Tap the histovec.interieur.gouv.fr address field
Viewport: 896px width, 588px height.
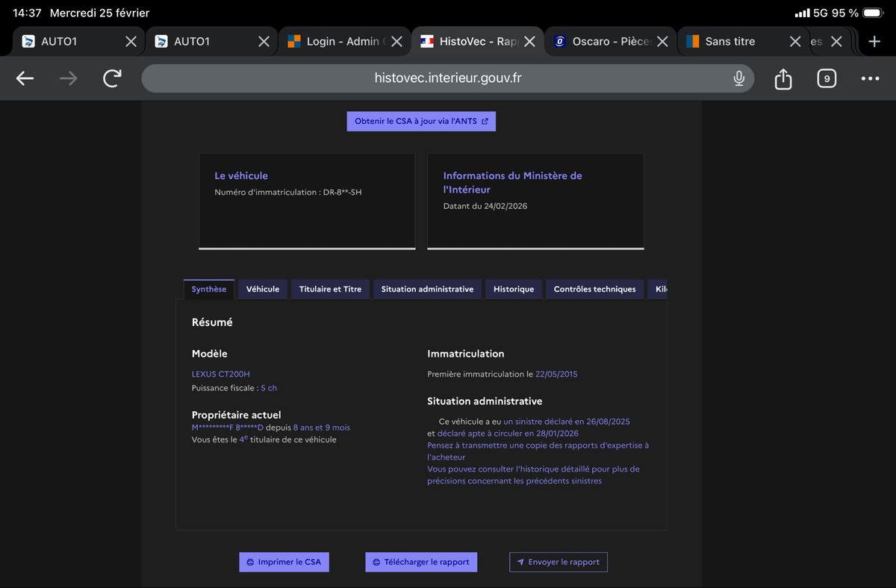point(448,78)
